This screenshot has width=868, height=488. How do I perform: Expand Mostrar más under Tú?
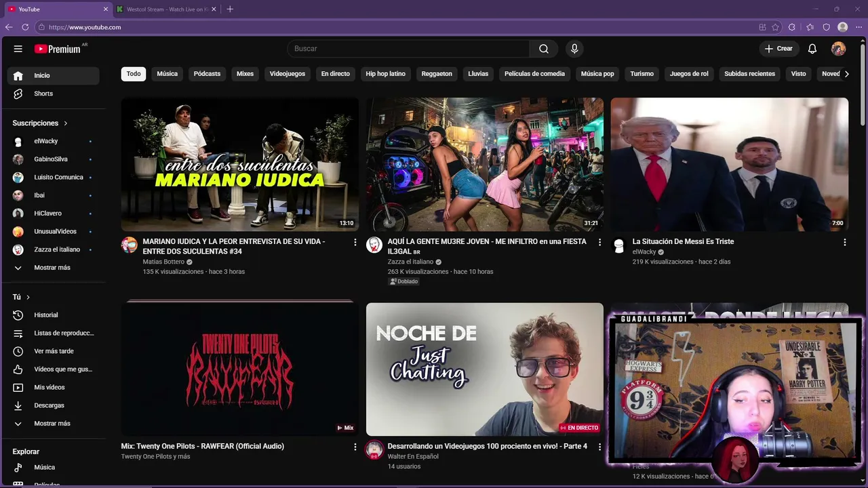click(x=53, y=424)
